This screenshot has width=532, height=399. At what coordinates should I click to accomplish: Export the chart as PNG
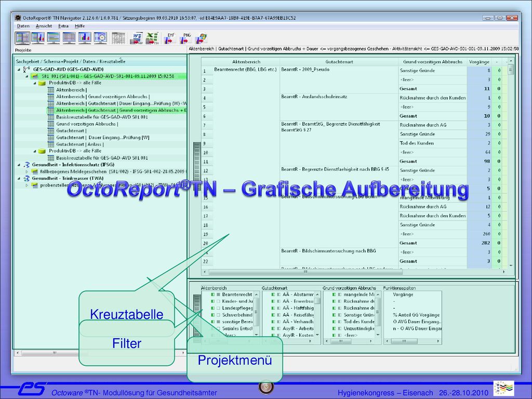(x=185, y=38)
